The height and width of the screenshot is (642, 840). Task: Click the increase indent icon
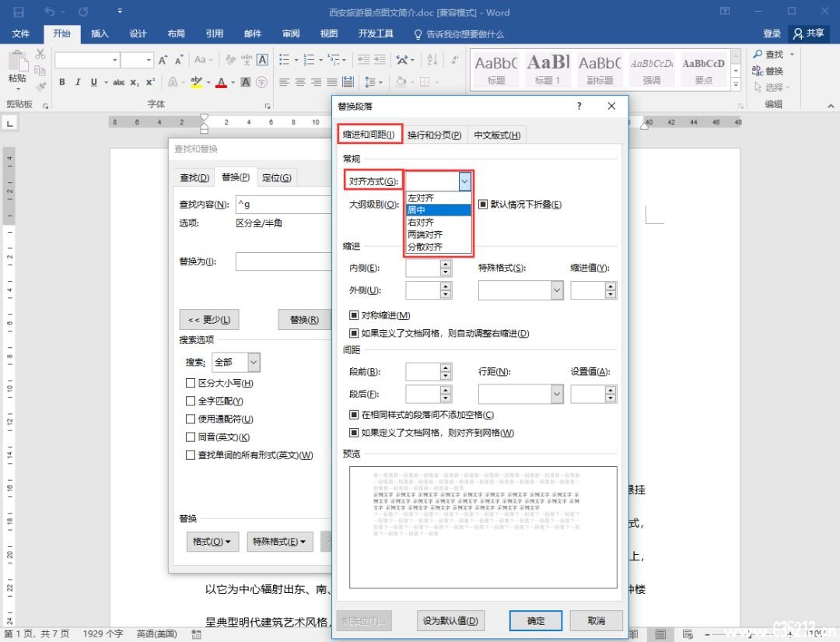click(380, 60)
